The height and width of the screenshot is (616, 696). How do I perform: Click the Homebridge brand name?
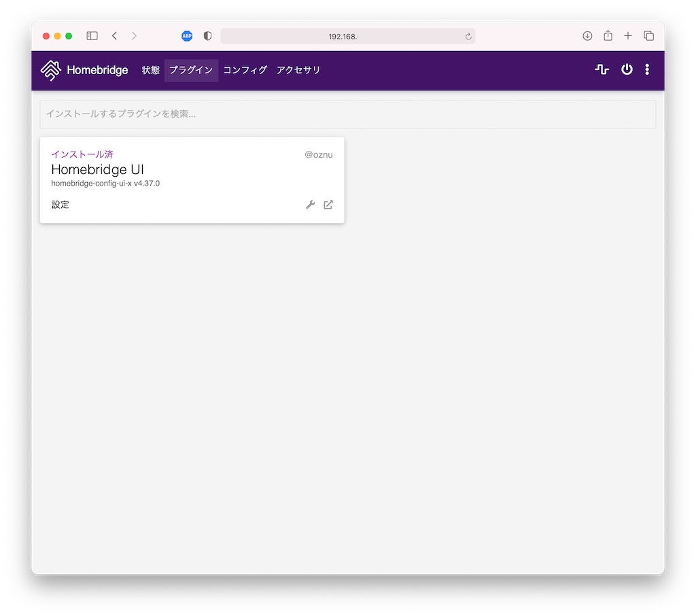pyautogui.click(x=97, y=70)
